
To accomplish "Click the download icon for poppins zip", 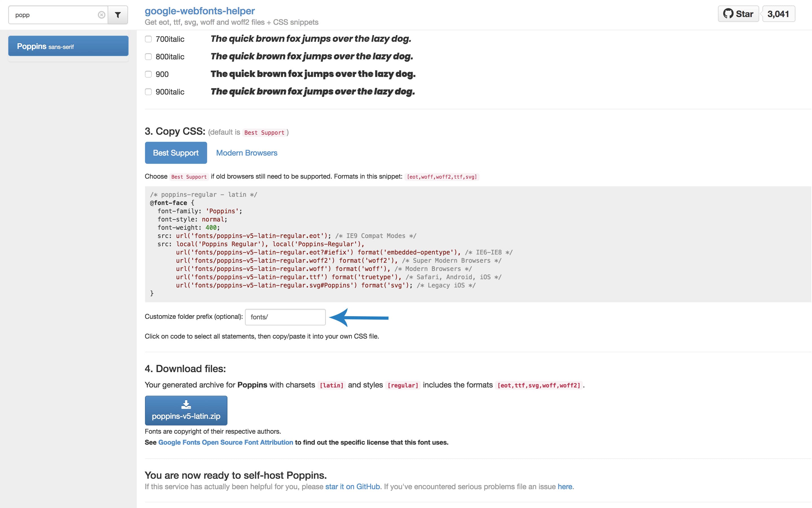I will point(186,404).
